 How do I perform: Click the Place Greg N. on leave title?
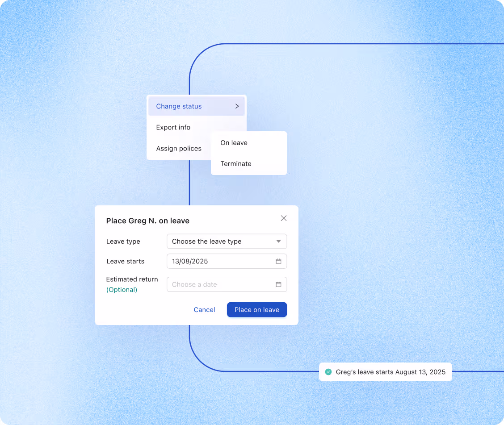147,221
